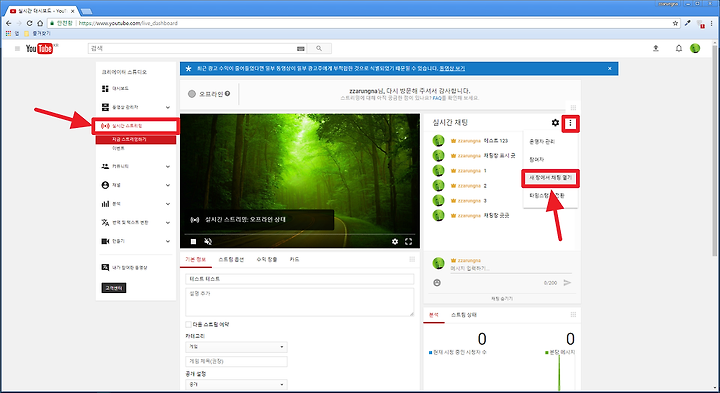Select the Analytics (분석) tab in the lower-right panel
This screenshot has width=720, height=393.
[434, 315]
